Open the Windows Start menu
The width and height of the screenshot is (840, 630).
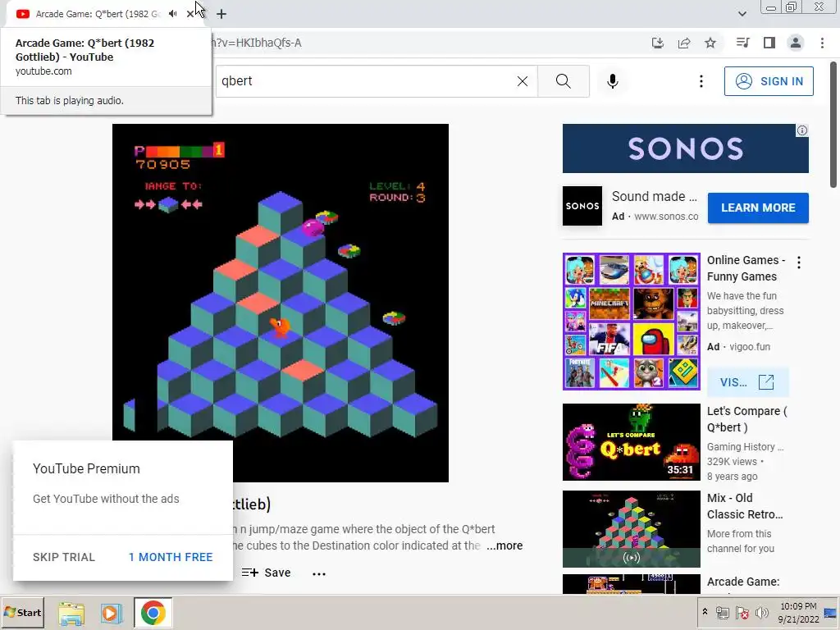coord(22,612)
